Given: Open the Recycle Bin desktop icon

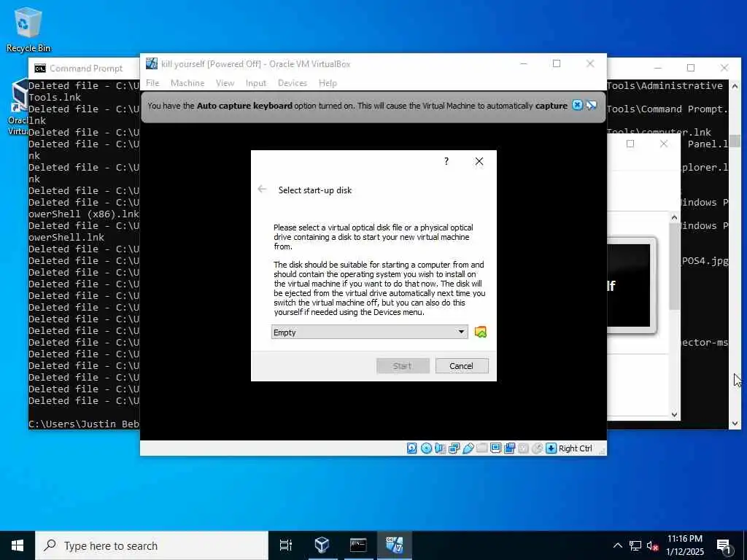Looking at the screenshot, I should point(28,29).
